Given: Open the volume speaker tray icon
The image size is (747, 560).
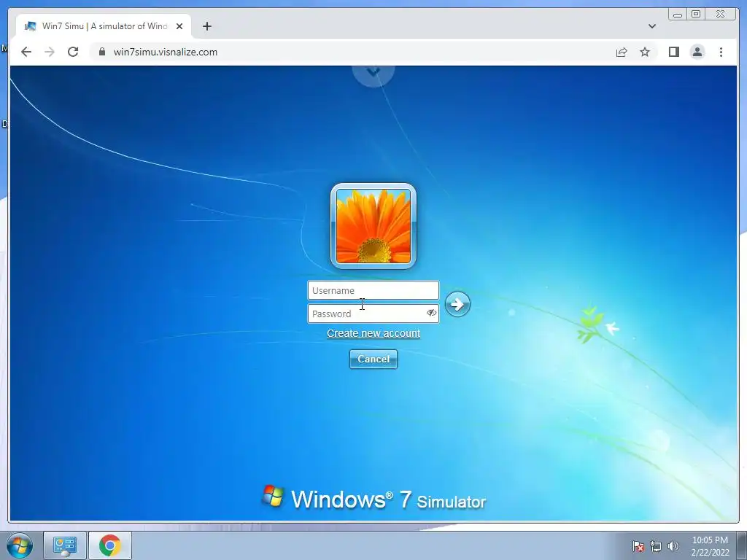Looking at the screenshot, I should click(673, 546).
